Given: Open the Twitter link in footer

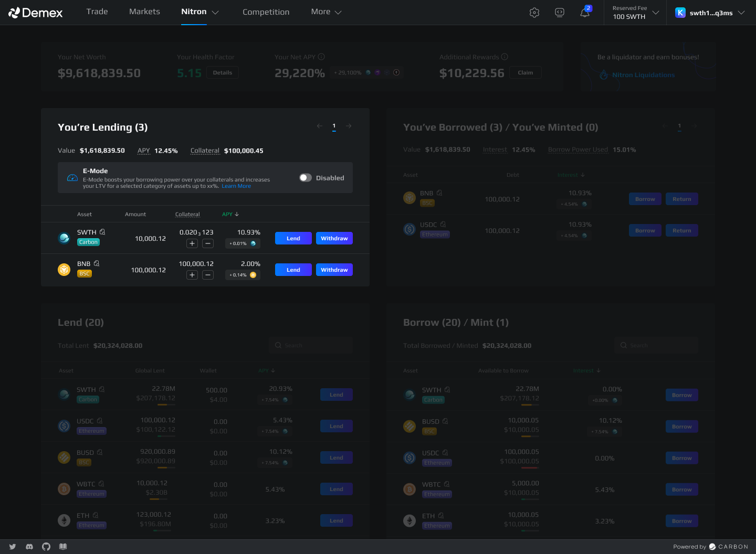Looking at the screenshot, I should pyautogui.click(x=13, y=547).
